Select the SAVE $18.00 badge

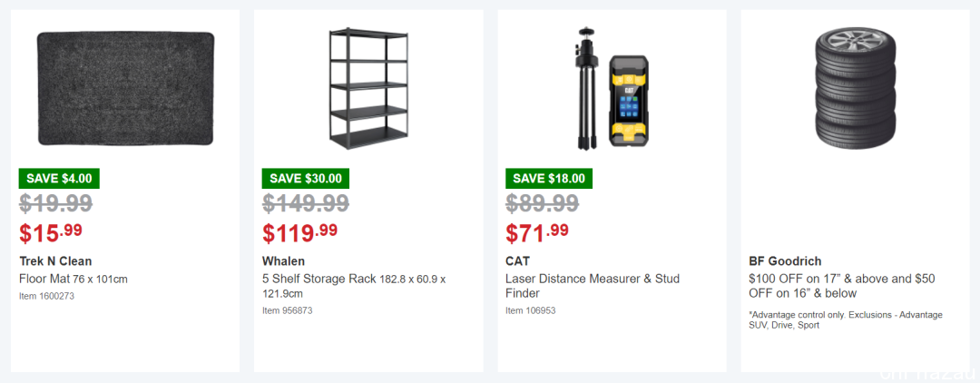pos(549,178)
